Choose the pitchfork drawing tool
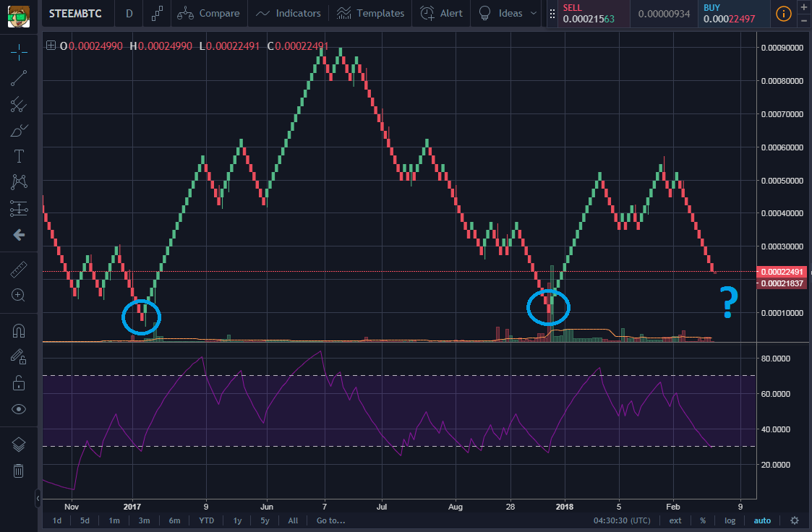The width and height of the screenshot is (812, 532). point(19,105)
